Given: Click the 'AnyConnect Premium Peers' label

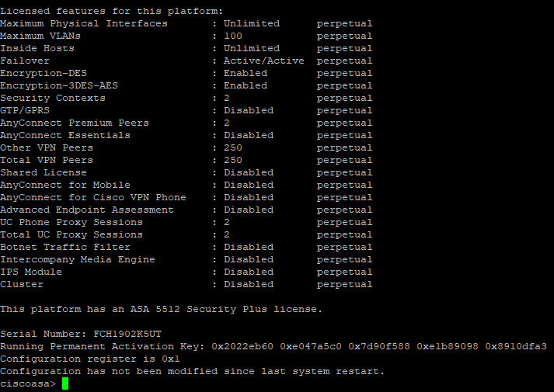Looking at the screenshot, I should [75, 123].
